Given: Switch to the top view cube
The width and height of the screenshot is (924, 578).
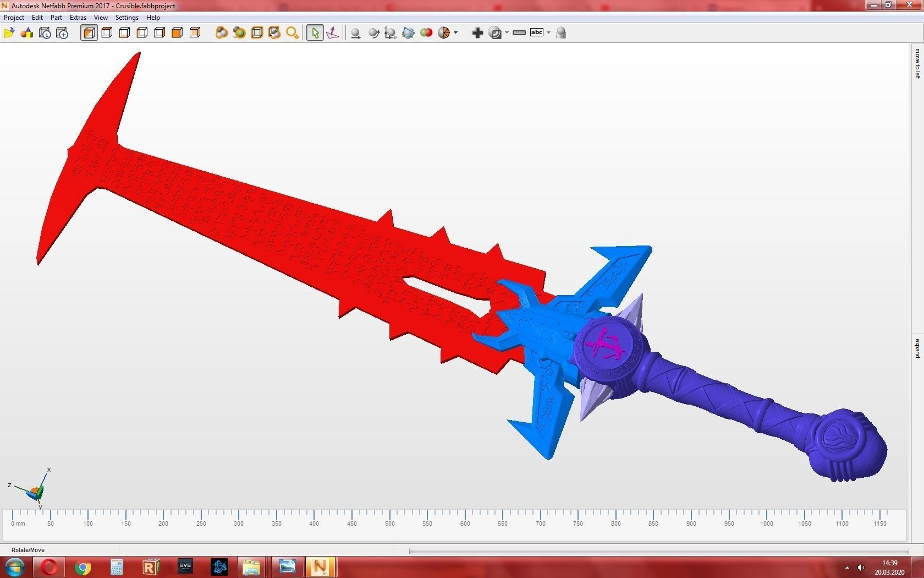Looking at the screenshot, I should coord(107,33).
